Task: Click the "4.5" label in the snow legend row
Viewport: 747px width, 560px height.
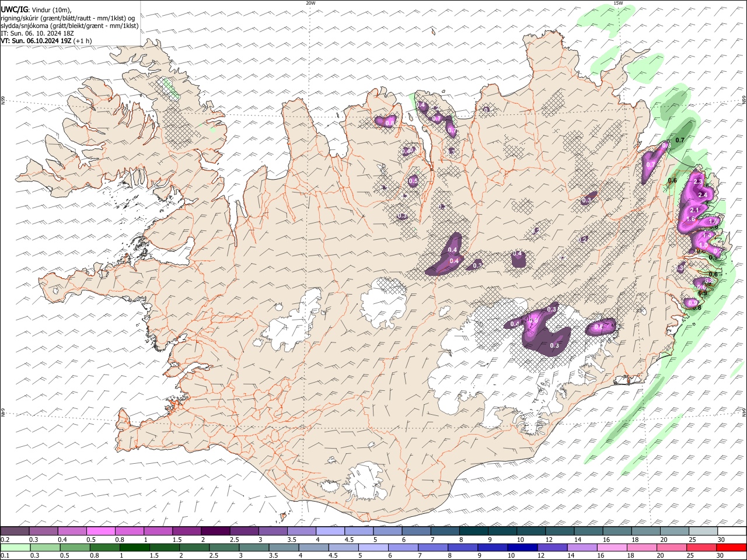Action: click(349, 540)
